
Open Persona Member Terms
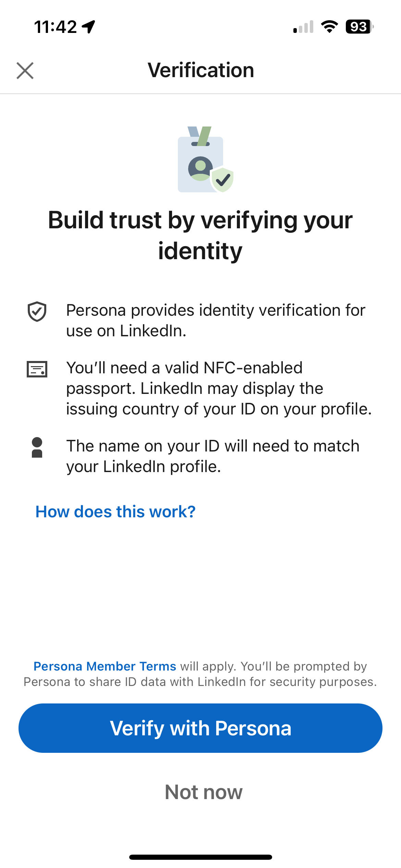pos(105,665)
